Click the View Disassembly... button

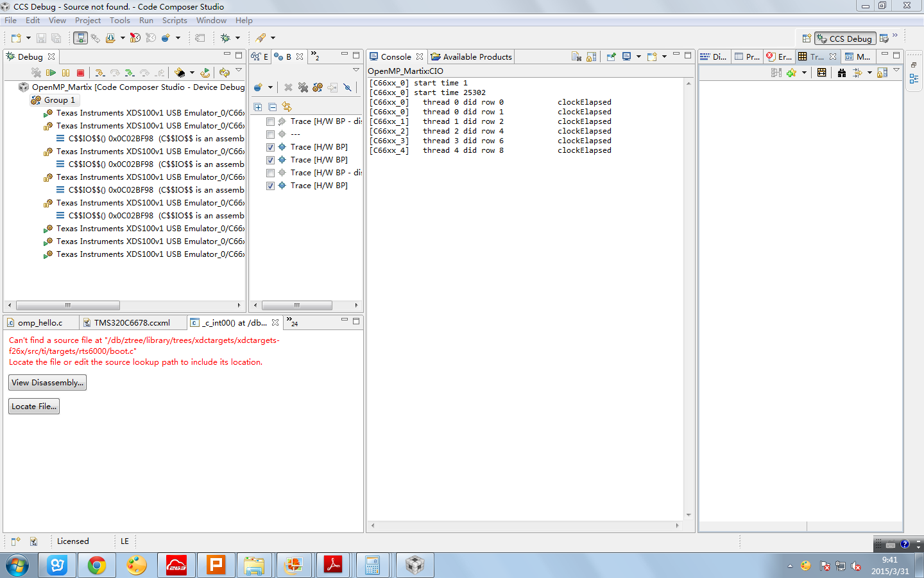click(47, 383)
